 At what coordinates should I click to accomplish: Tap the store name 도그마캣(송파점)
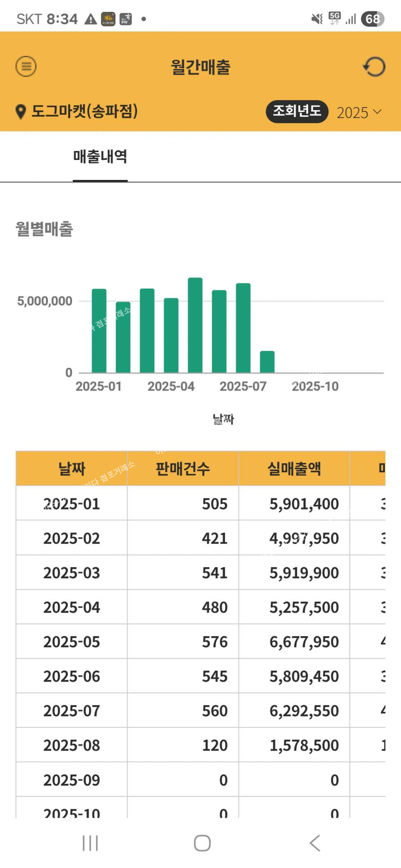[85, 111]
